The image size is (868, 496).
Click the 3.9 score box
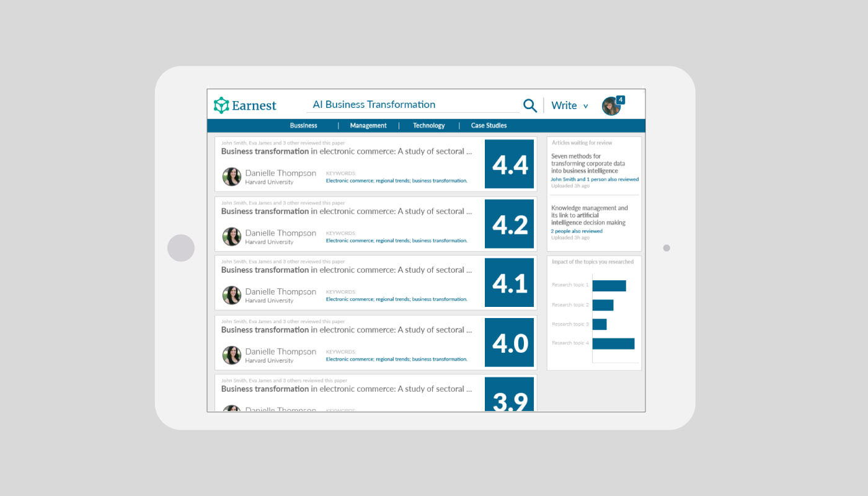coord(510,394)
